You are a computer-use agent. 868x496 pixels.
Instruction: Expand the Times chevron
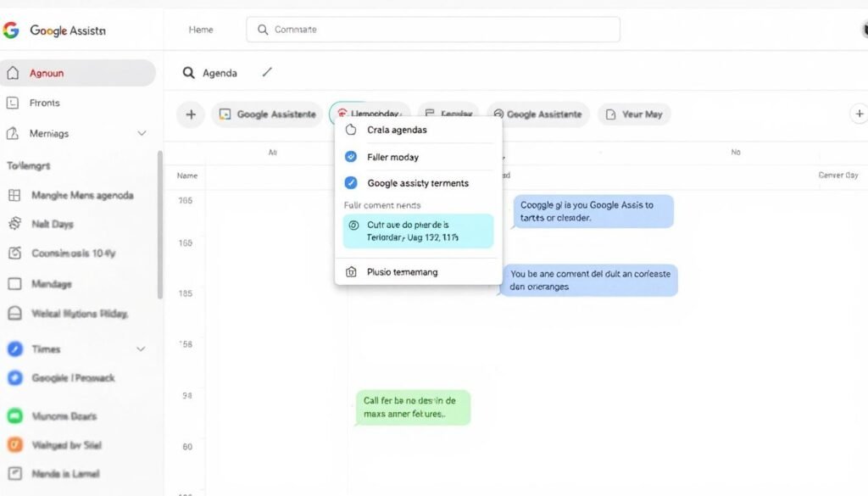[x=141, y=349]
